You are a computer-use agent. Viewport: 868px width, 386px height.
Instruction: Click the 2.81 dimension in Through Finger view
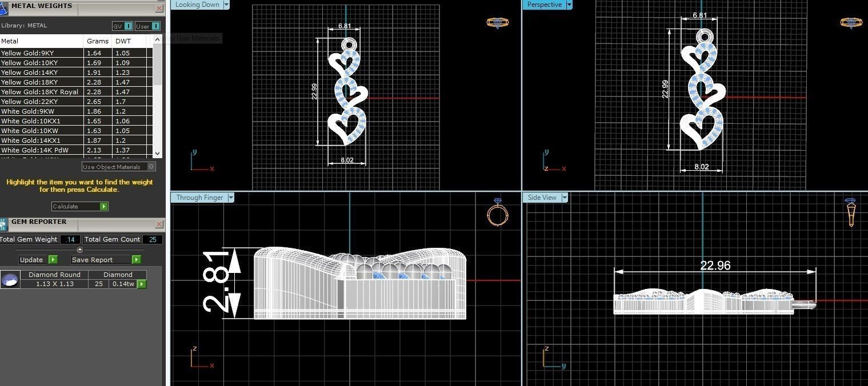(x=217, y=282)
